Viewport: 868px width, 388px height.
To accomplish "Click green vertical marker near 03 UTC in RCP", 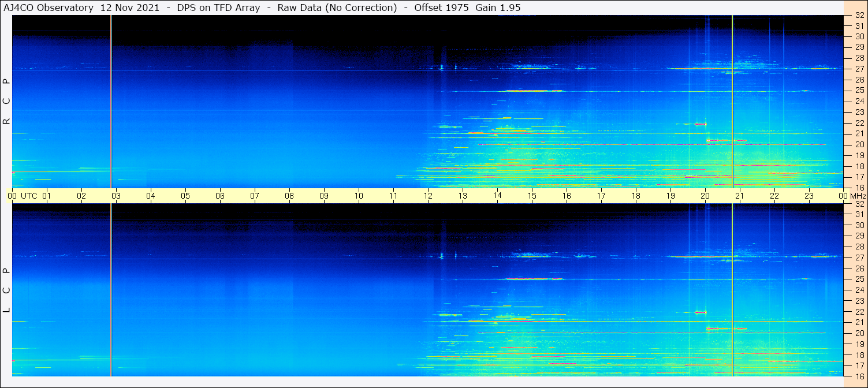I will point(111,102).
